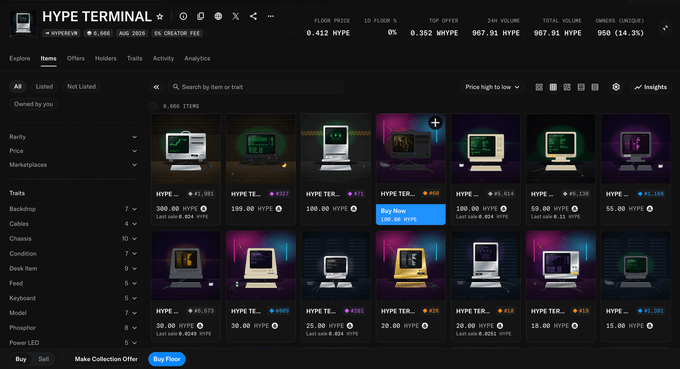Screen dimensions: 680x369
Task: Expand the Price filter
Action: pyautogui.click(x=73, y=151)
